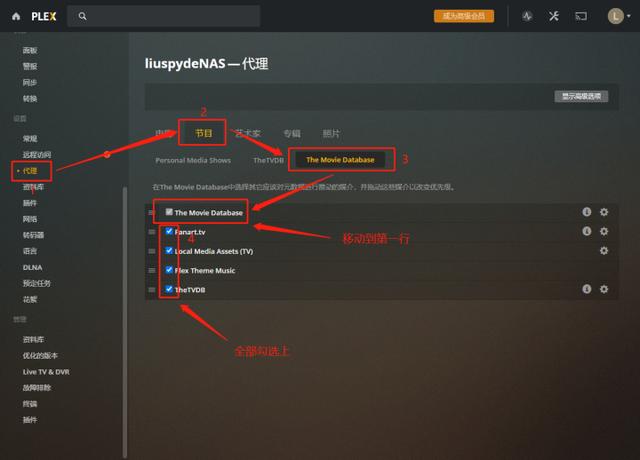The width and height of the screenshot is (640, 460).
Task: Open gear settings on TheTVDB row
Action: tap(604, 289)
